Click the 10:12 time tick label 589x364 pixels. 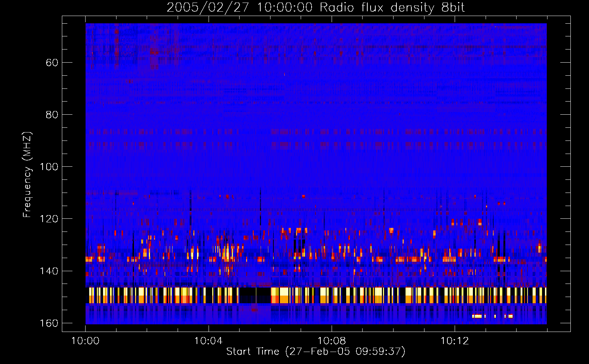[x=455, y=341]
